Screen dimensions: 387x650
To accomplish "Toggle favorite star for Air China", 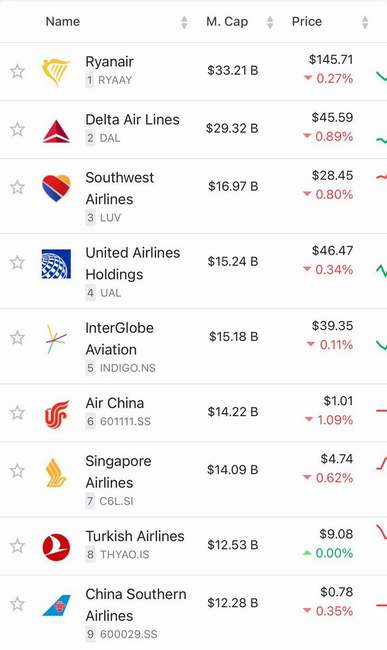I will tap(17, 413).
